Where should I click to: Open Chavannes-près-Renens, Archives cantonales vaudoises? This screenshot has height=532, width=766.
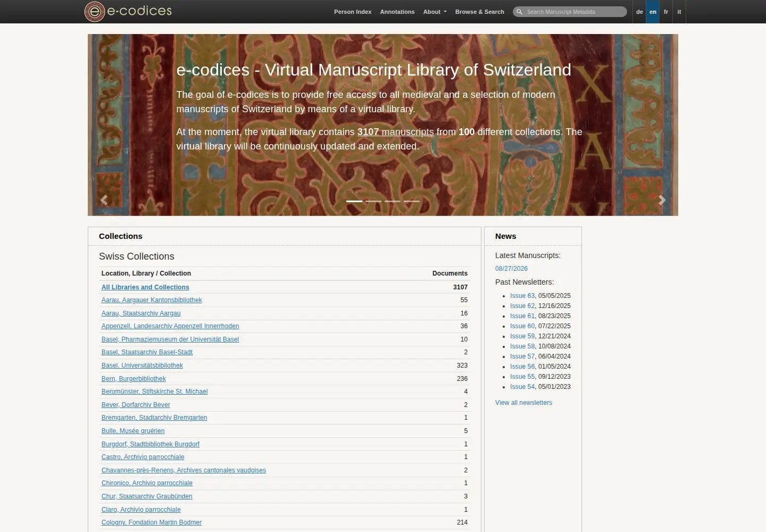coord(184,470)
